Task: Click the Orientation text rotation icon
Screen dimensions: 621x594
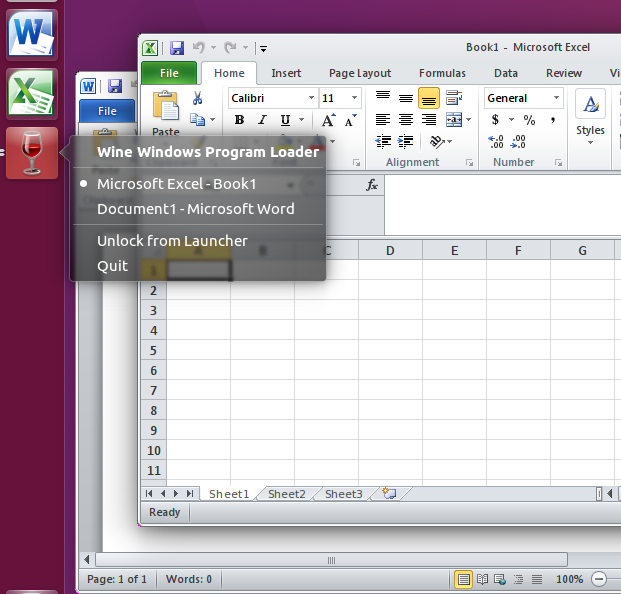Action: coord(437,141)
